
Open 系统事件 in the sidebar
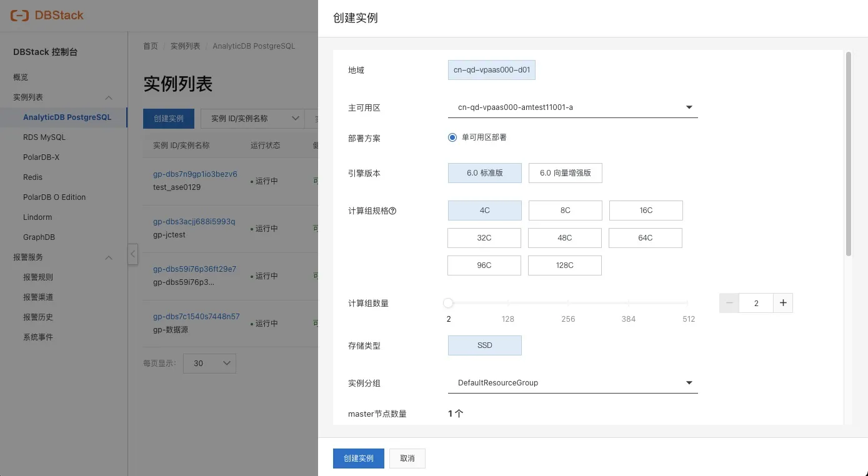(38, 337)
